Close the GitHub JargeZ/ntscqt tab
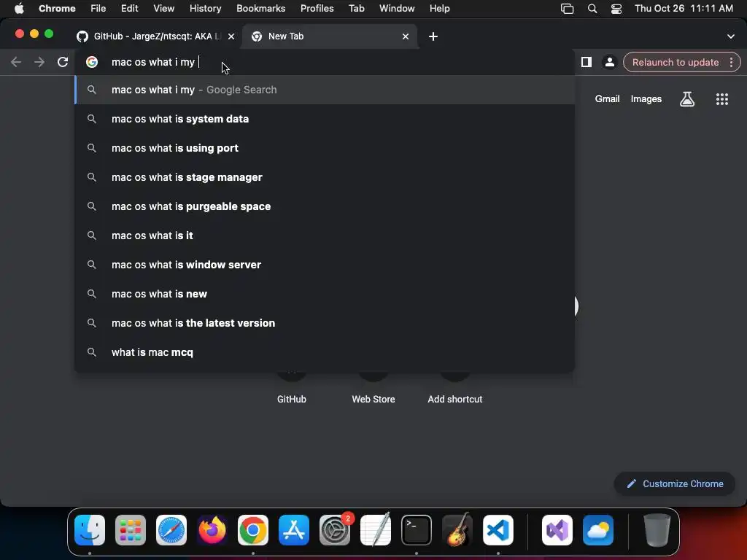 coord(231,36)
